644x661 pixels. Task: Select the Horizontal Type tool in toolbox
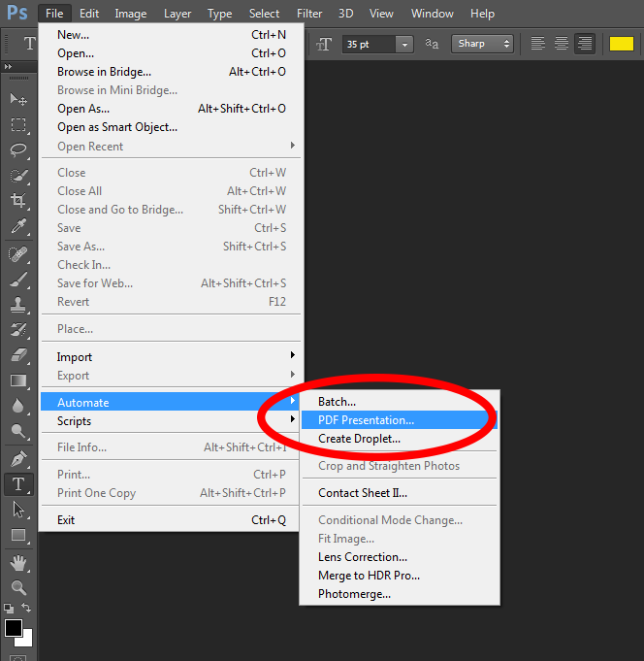point(18,484)
